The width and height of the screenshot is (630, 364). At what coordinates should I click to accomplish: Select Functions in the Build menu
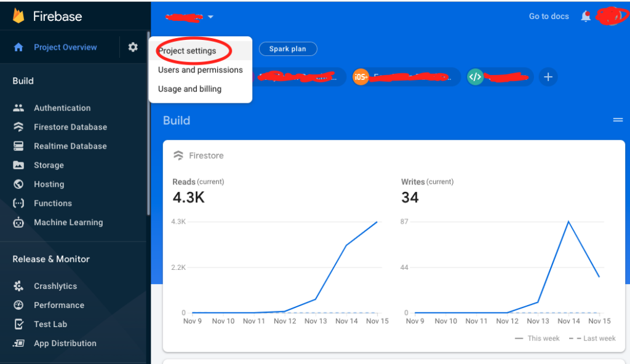tap(52, 203)
